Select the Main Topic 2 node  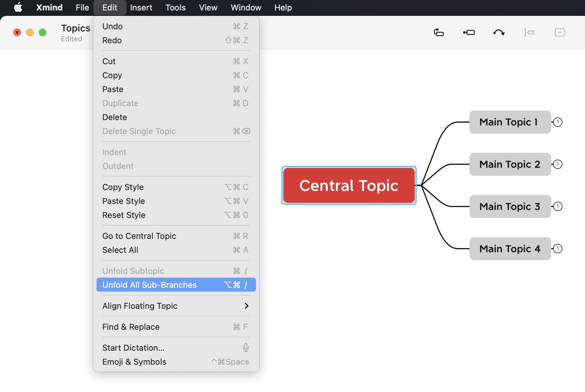[510, 164]
